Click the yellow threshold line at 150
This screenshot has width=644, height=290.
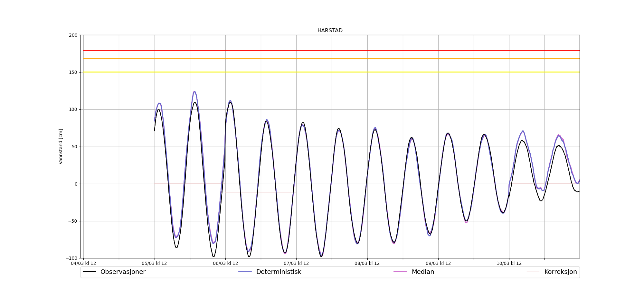click(x=322, y=72)
